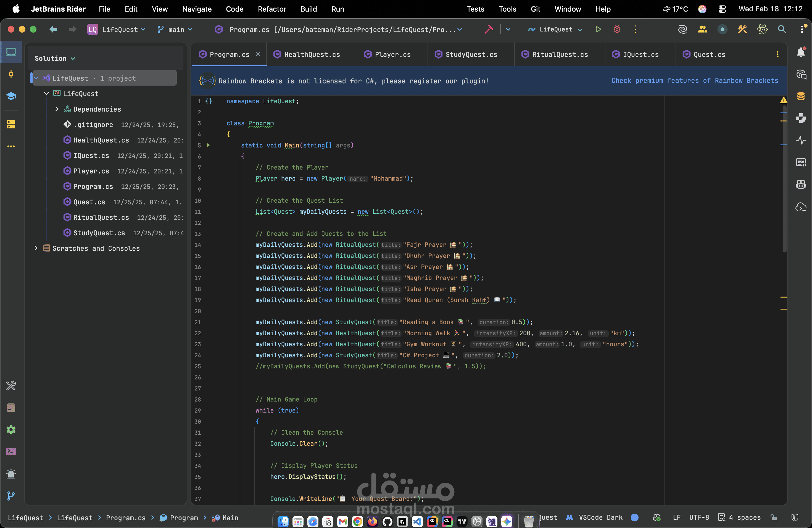Click the Check premium features of Rainbow Brackets link

point(694,81)
